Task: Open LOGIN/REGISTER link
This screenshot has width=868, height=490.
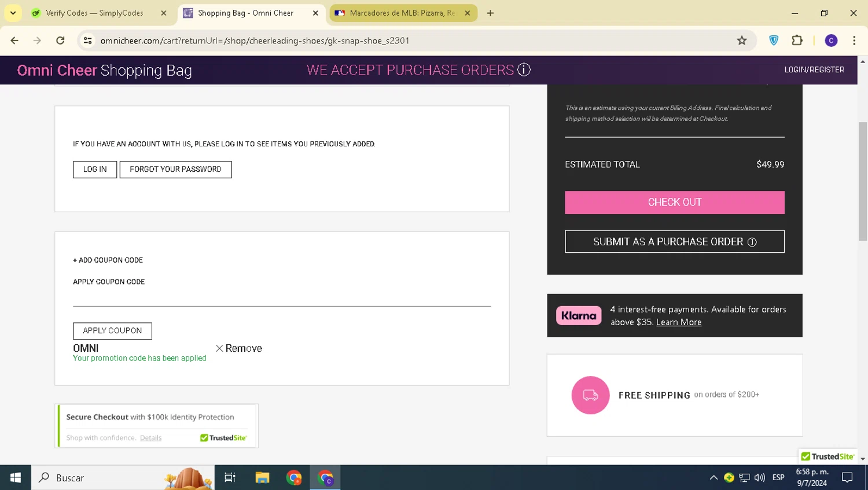Action: pyautogui.click(x=814, y=69)
